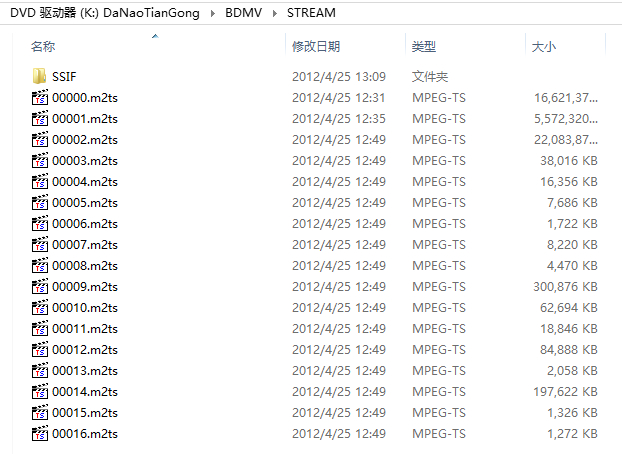
Task: Click the 00014.m2ts file icon
Action: 40,391
